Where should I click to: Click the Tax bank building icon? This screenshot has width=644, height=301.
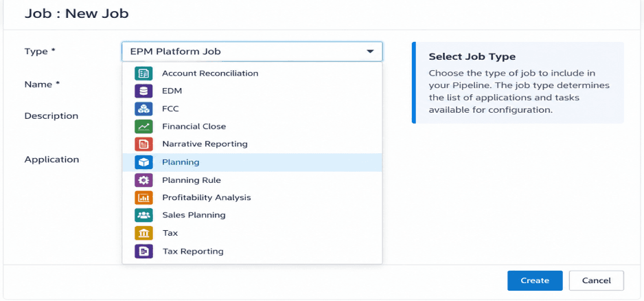point(143,233)
